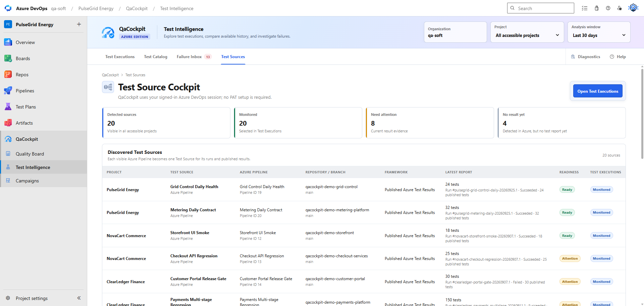Collapse the sidebar with the double chevron
This screenshot has height=306, width=644.
[79, 298]
